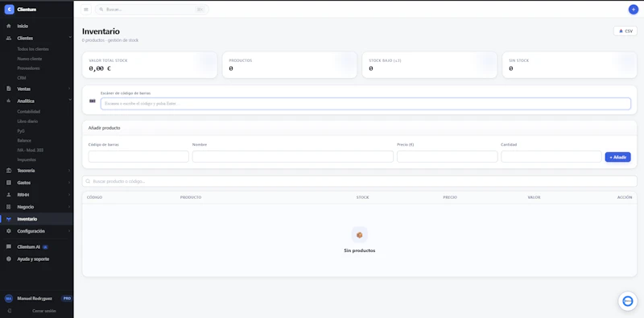Open Nuevo cliente submenu item
Screen dimensions: 644x318
30,59
